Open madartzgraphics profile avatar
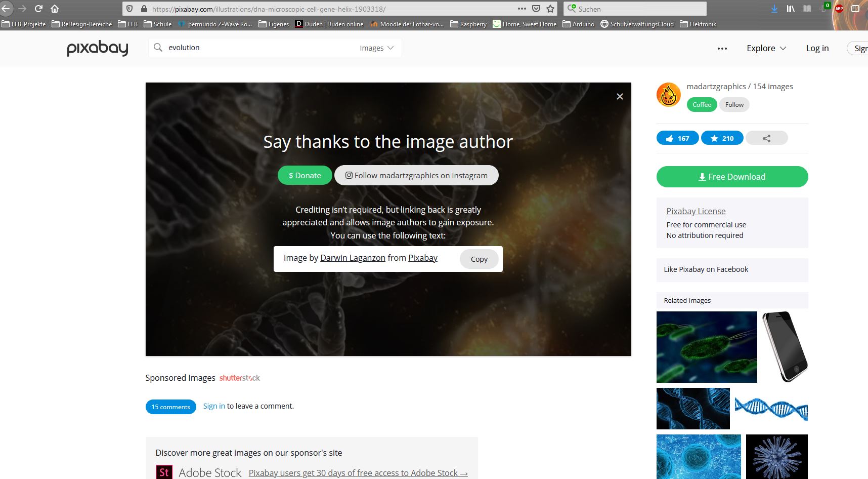This screenshot has width=868, height=479. (x=669, y=95)
